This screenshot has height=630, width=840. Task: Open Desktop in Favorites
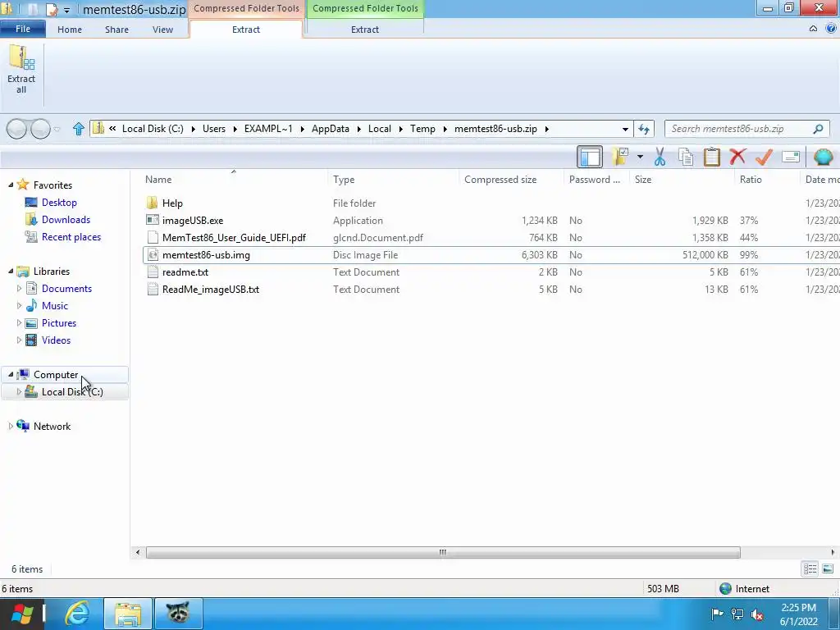pos(59,203)
